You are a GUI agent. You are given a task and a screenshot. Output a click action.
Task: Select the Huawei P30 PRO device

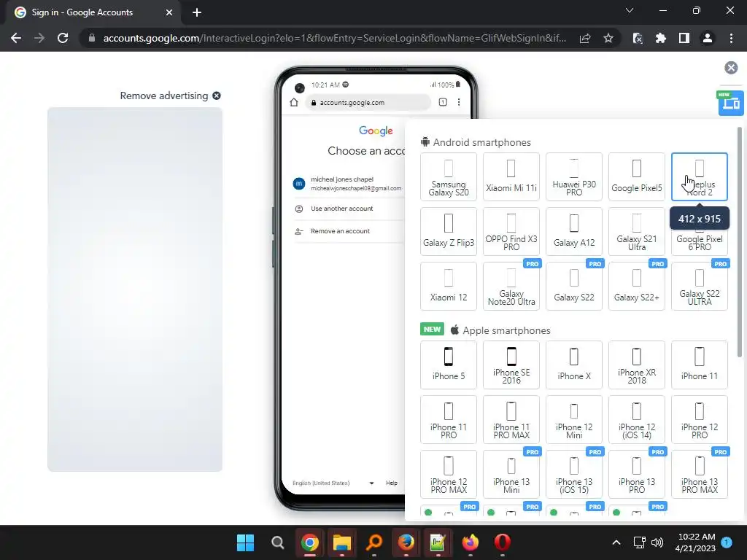point(574,176)
